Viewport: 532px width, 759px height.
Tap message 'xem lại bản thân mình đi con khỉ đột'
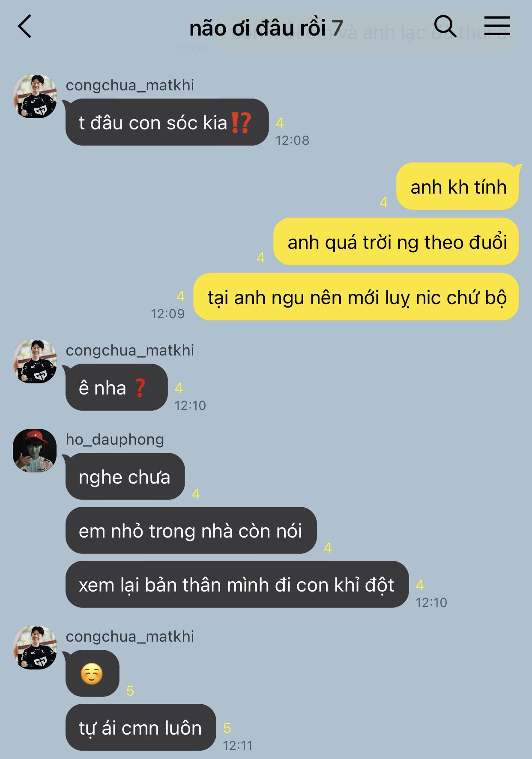tap(237, 584)
